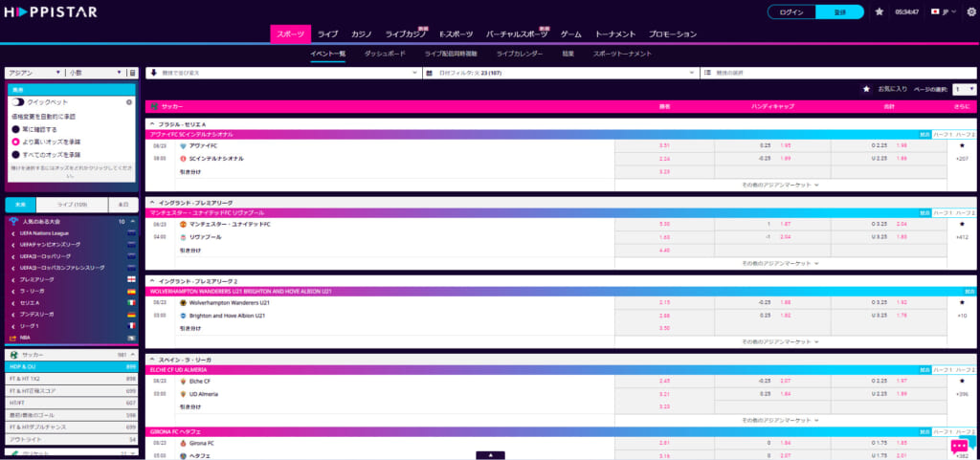980x460 pixels.
Task: Open the page selection dropdown
Action: tap(965, 89)
